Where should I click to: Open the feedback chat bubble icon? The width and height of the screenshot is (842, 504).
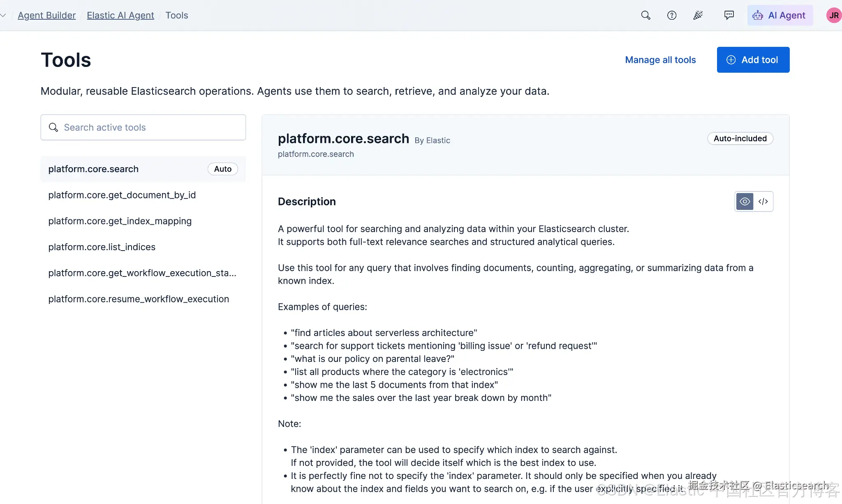click(729, 16)
